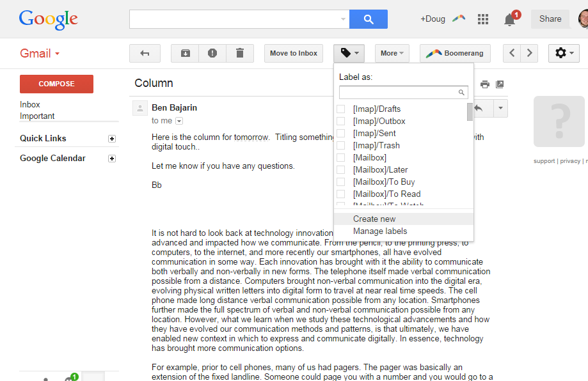
Task: Open the search options dropdown arrow
Action: click(343, 19)
